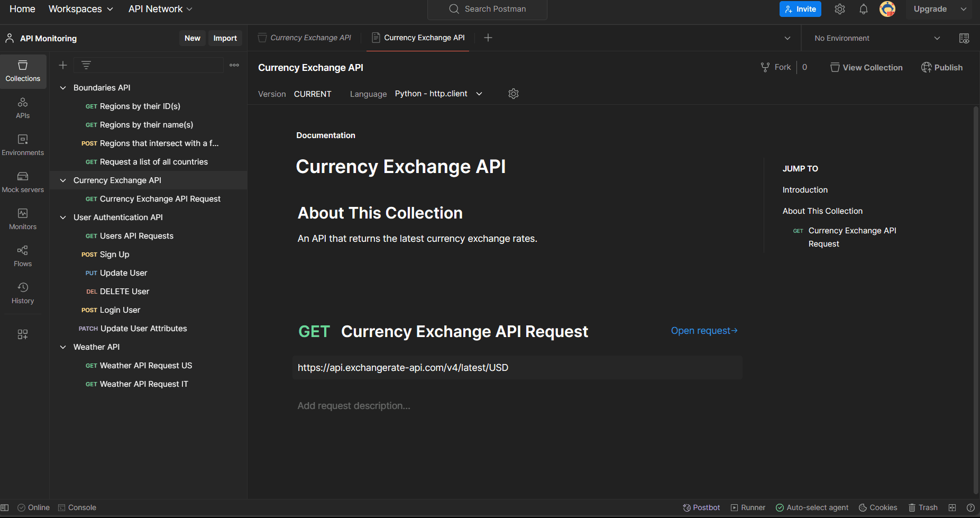
Task: Open the Mock servers sidebar panel
Action: (x=23, y=182)
